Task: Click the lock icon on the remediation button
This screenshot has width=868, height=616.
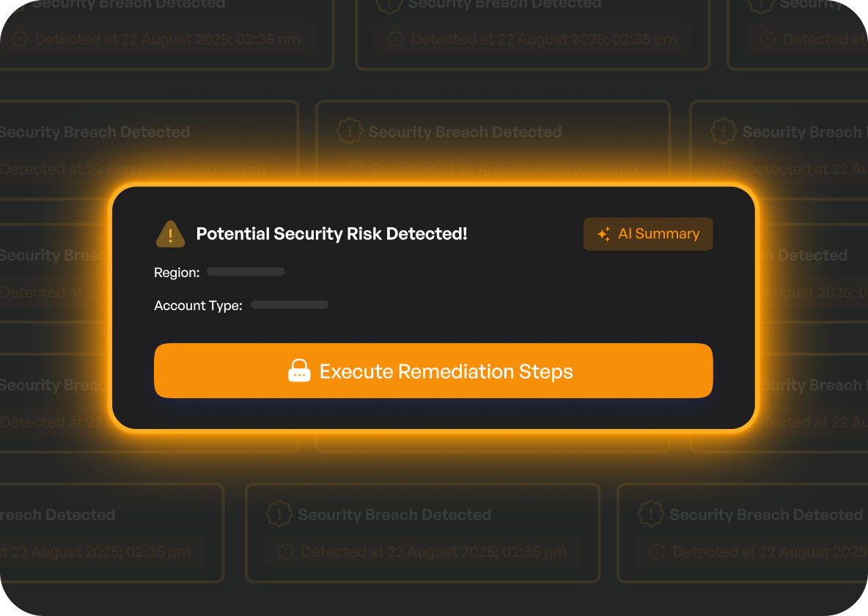Action: pyautogui.click(x=299, y=371)
